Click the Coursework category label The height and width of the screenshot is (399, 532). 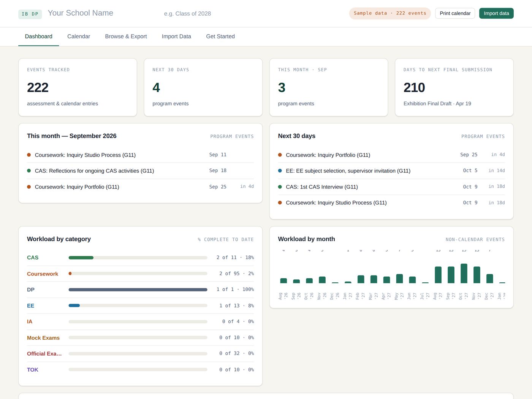43,274
